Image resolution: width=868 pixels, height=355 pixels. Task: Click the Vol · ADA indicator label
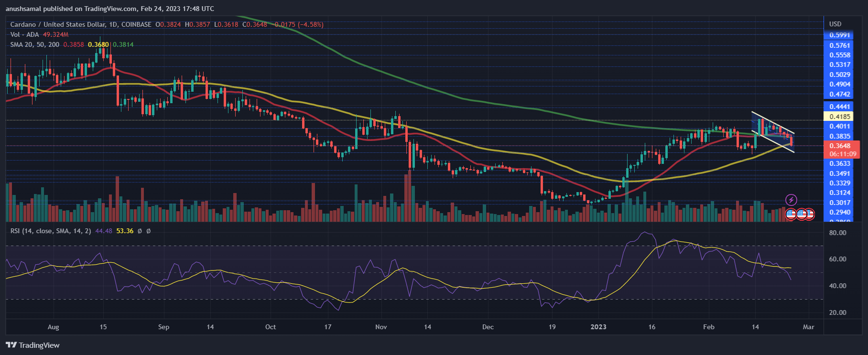[x=25, y=34]
